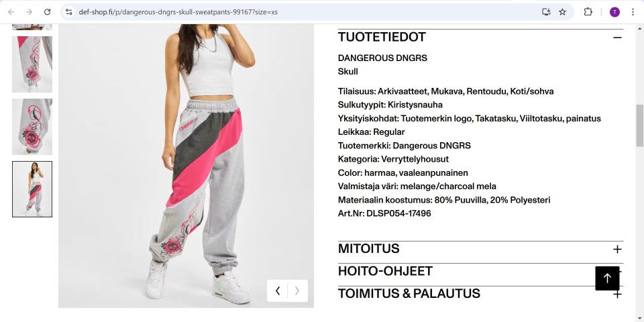The image size is (644, 322).
Task: Reload the page with refresh icon
Action: pyautogui.click(x=47, y=12)
